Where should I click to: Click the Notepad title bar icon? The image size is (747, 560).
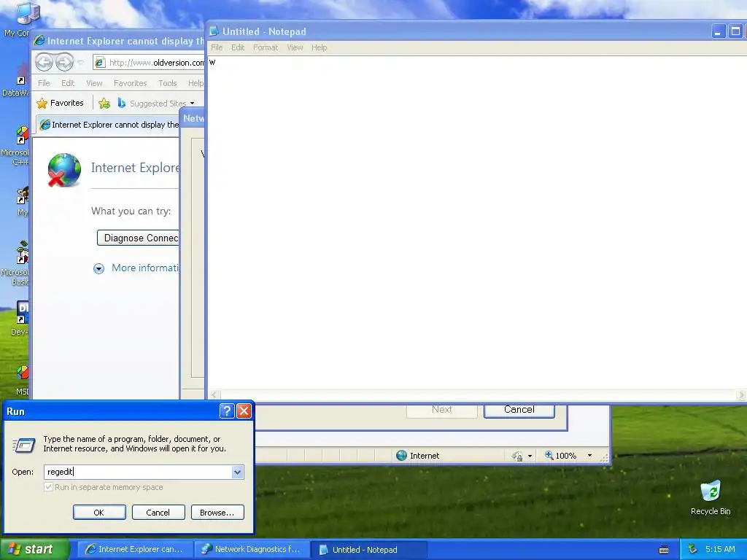click(x=214, y=31)
